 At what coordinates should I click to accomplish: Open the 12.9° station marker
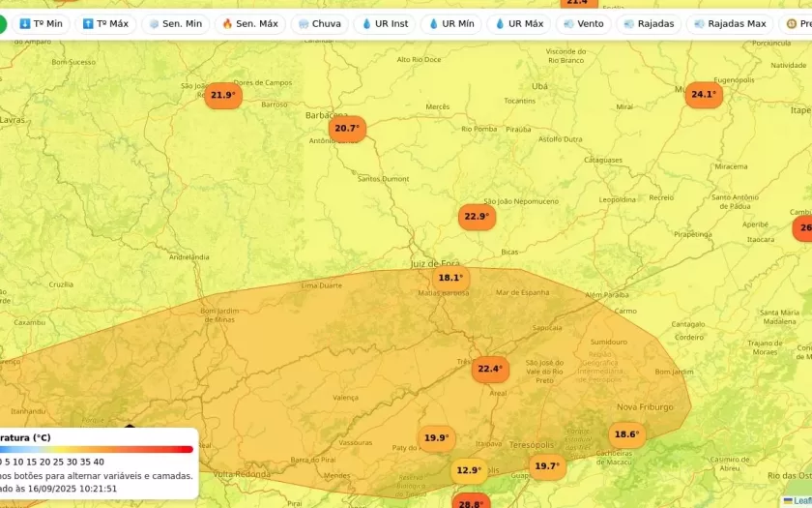tap(469, 471)
